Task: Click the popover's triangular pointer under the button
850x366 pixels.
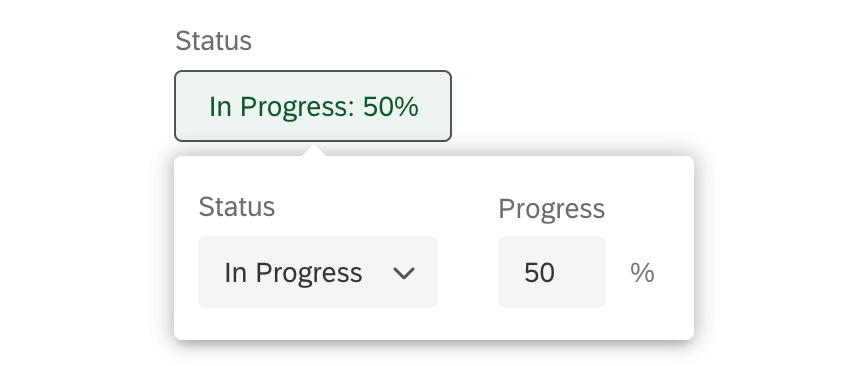Action: [314, 150]
